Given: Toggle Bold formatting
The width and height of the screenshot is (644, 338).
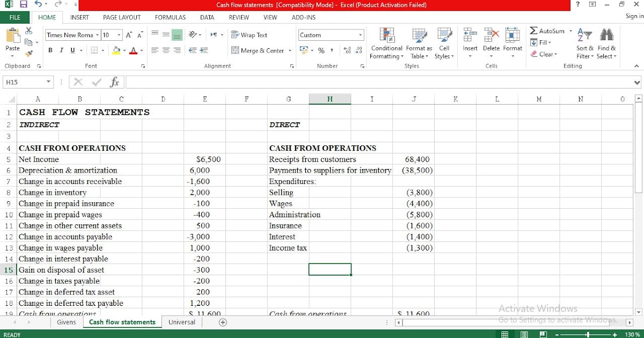Looking at the screenshot, I should tap(50, 50).
